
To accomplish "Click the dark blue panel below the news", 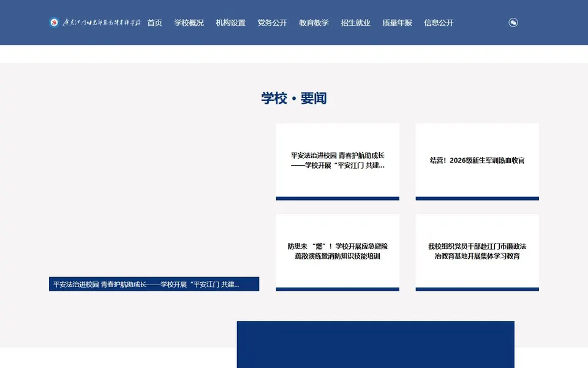I will pyautogui.click(x=375, y=344).
